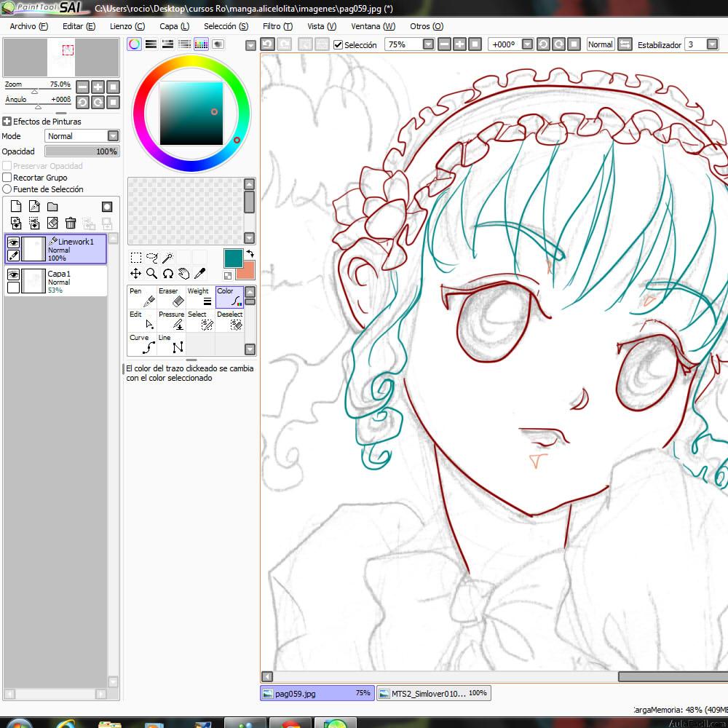Hide the Capa1 layer
728x728 pixels.
pos(13,274)
